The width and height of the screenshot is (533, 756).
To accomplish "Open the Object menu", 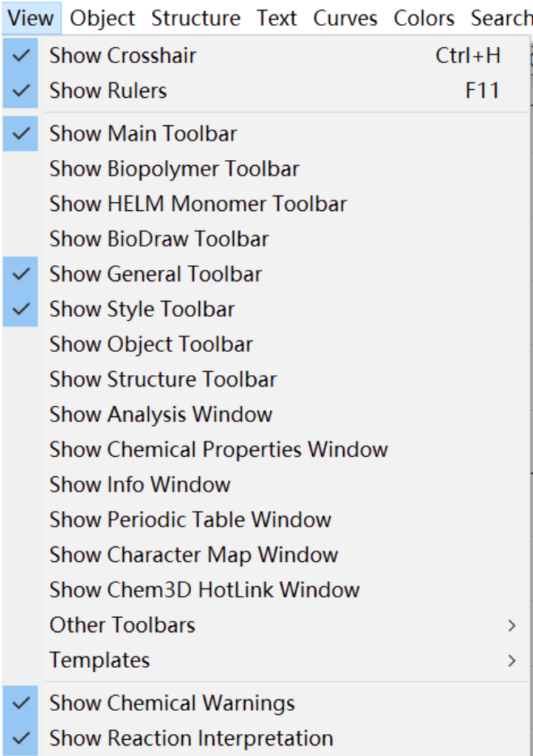I will [x=102, y=19].
